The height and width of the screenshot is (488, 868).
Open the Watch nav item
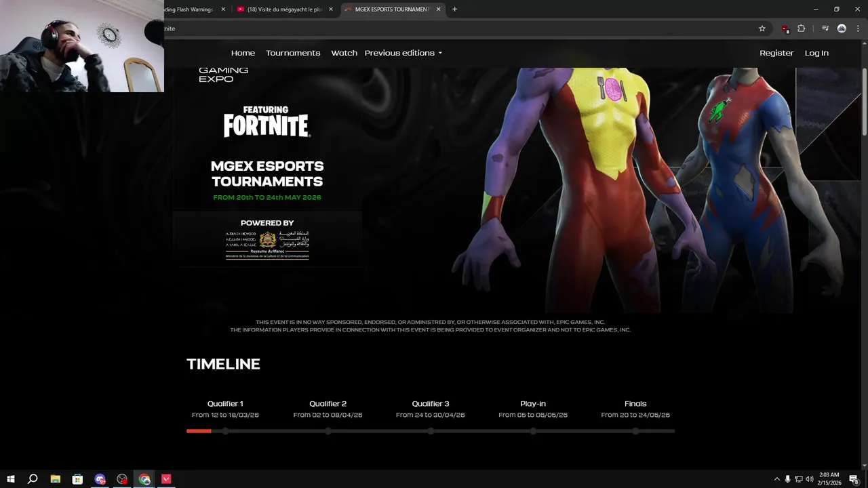[x=344, y=53]
